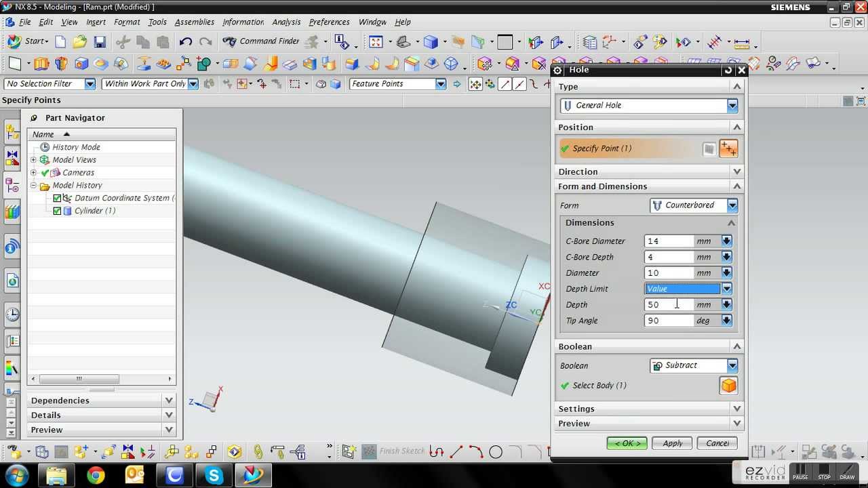Open the Assemblies menu
The height and width of the screenshot is (488, 868).
click(195, 22)
